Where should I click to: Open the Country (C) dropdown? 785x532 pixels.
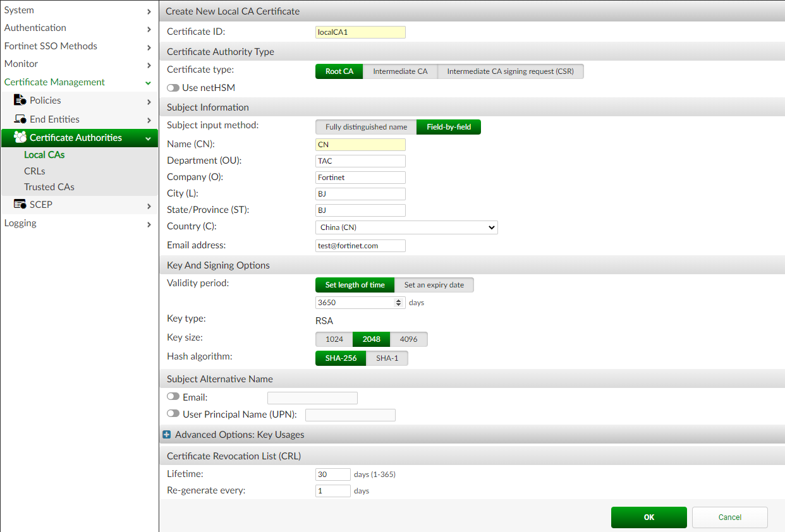pos(406,227)
